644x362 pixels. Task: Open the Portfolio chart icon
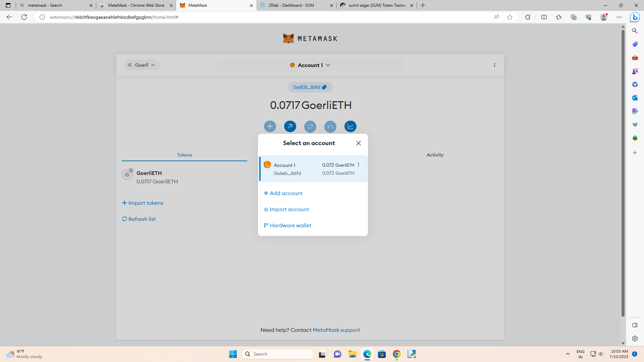[350, 126]
